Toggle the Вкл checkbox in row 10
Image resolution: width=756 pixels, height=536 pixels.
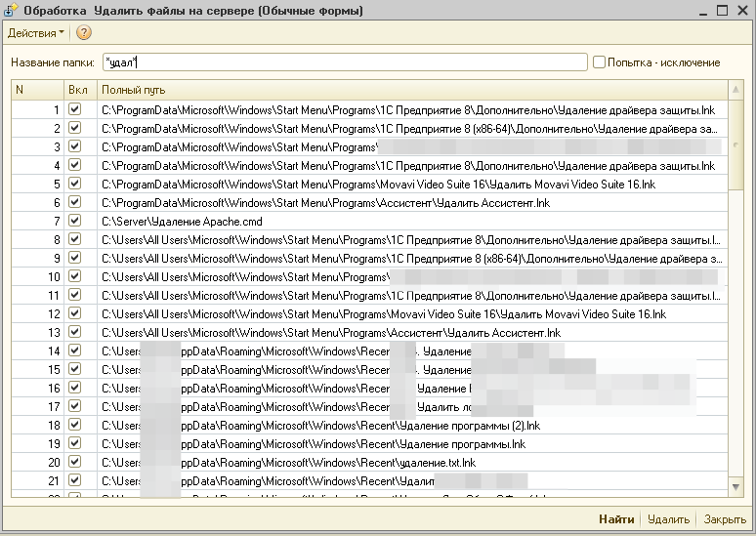(x=75, y=276)
